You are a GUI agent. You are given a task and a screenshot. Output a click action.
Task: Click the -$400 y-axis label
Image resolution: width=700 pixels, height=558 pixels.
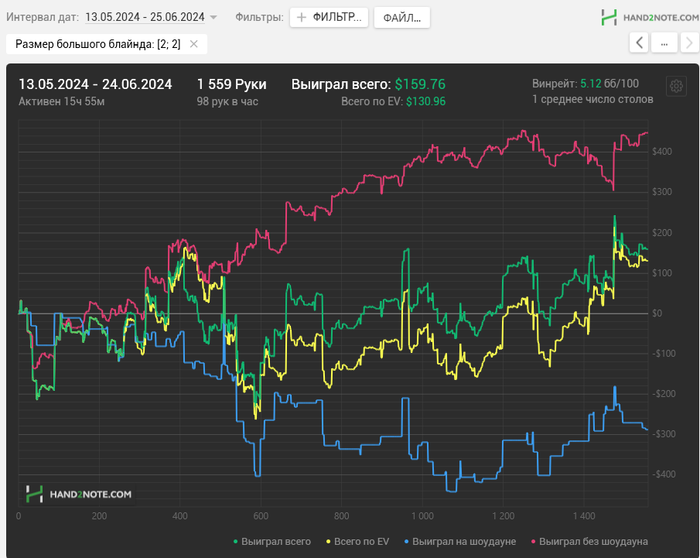pos(662,474)
